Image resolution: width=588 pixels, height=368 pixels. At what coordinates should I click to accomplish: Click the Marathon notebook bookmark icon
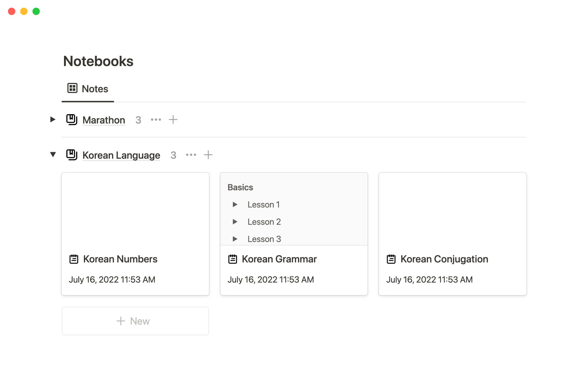(72, 120)
